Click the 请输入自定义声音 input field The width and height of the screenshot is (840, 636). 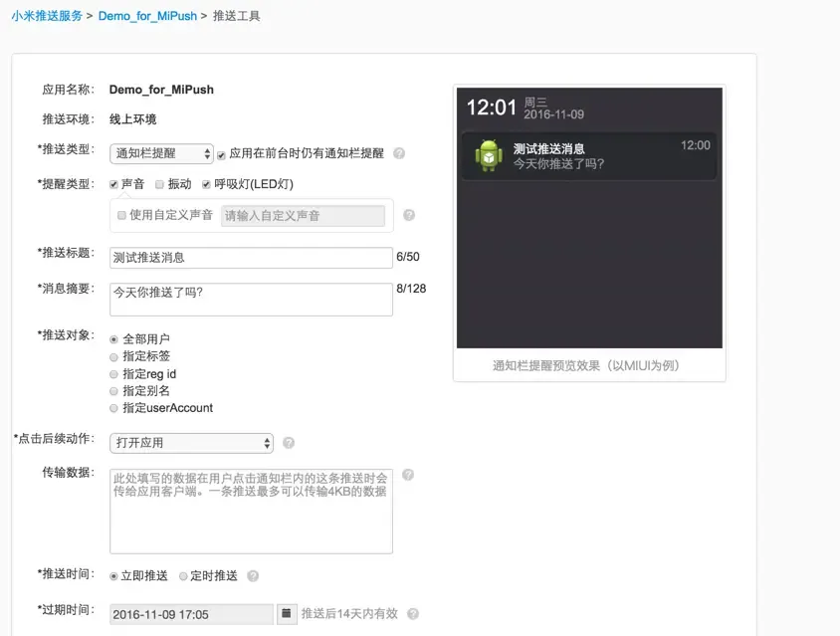(x=303, y=215)
